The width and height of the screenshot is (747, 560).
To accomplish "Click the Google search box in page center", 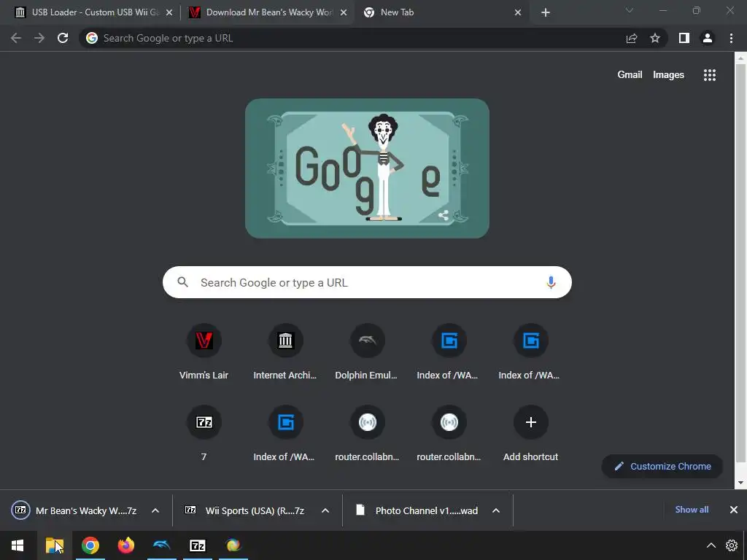I will pyautogui.click(x=367, y=282).
